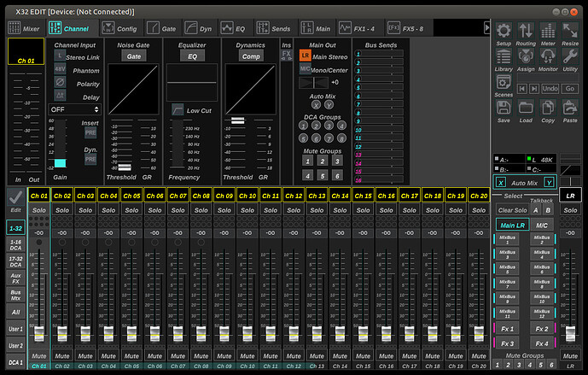This screenshot has height=375, width=588.
Task: Switch to the EQ tab
Action: pyautogui.click(x=234, y=28)
